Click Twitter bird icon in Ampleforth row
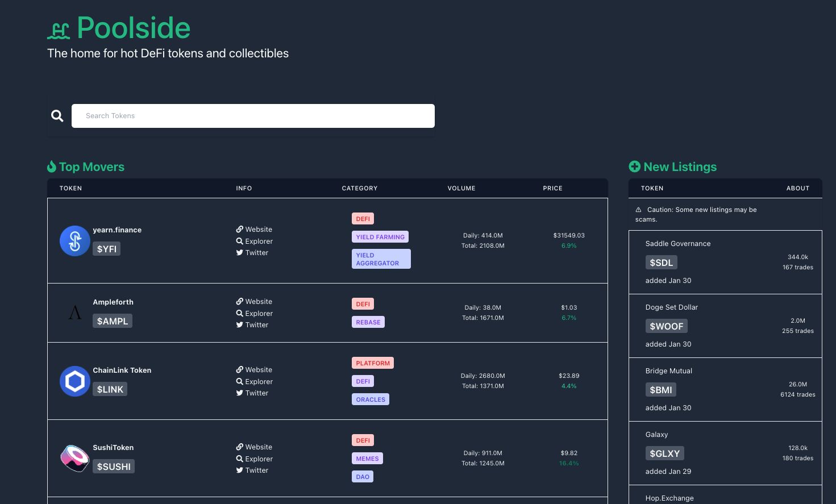The height and width of the screenshot is (504, 836). [240, 325]
